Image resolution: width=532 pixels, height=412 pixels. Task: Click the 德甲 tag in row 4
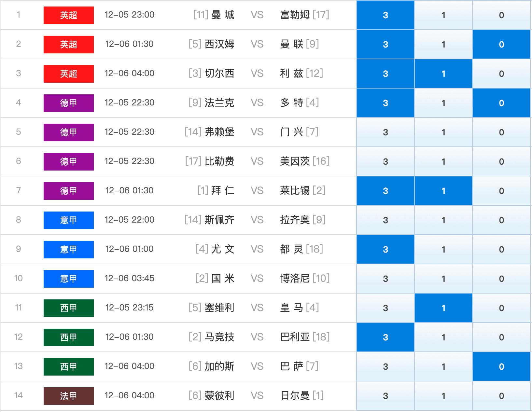pyautogui.click(x=69, y=103)
